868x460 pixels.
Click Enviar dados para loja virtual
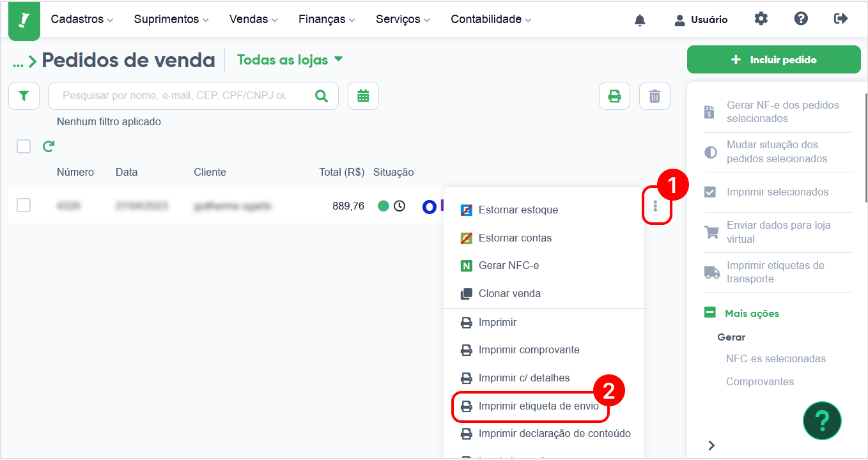point(779,232)
